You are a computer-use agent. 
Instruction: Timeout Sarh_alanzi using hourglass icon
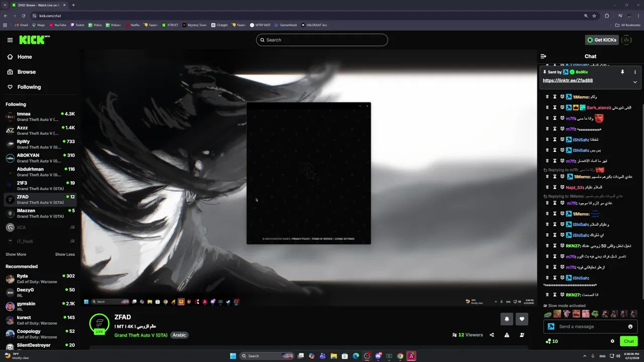pos(555,107)
